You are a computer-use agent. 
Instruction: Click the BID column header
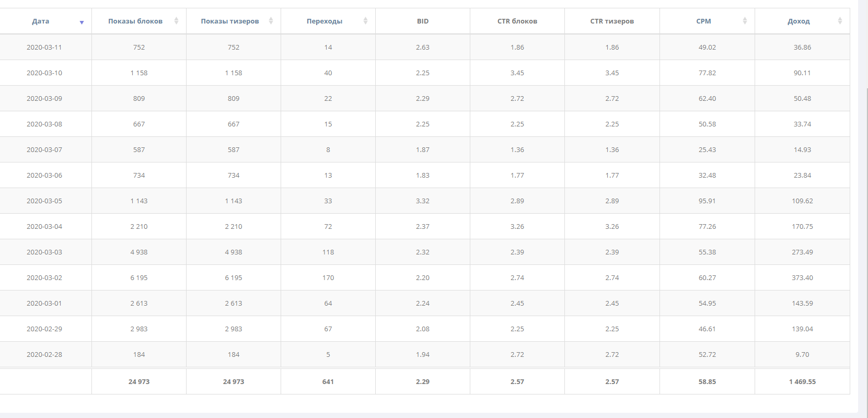click(423, 21)
